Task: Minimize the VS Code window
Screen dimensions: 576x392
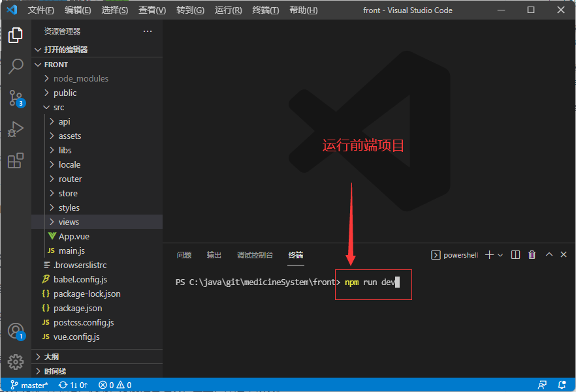Action: coord(502,10)
